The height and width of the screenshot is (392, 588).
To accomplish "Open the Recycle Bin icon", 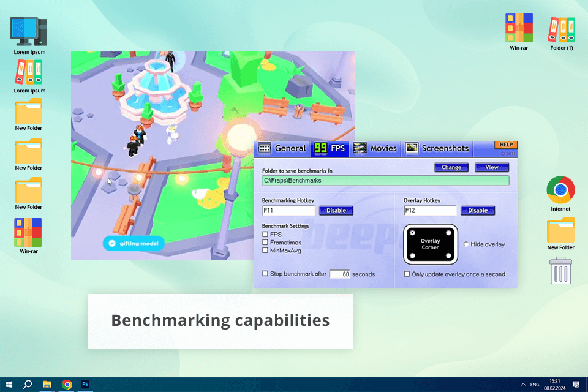I will pyautogui.click(x=560, y=271).
